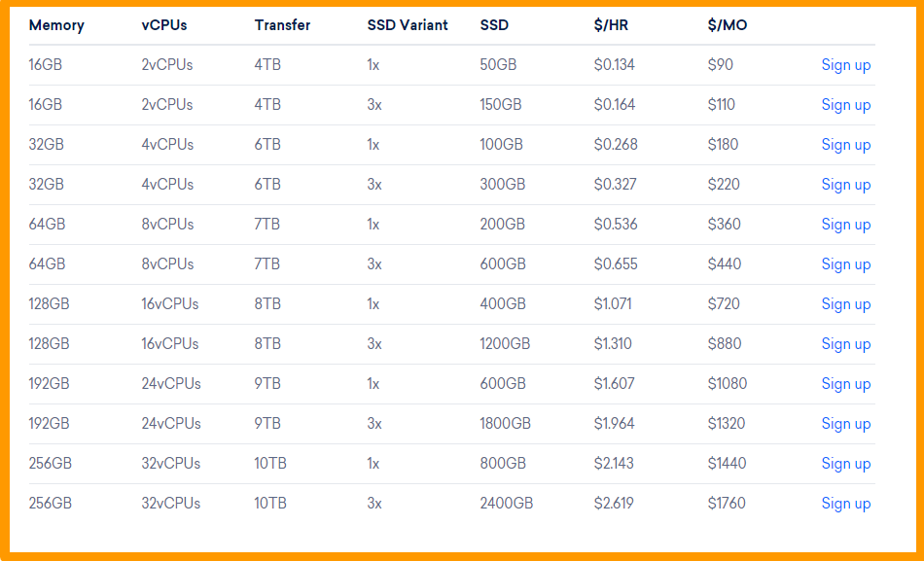The width and height of the screenshot is (924, 561).
Task: Sign up for the $720 monthly plan
Action: point(845,304)
